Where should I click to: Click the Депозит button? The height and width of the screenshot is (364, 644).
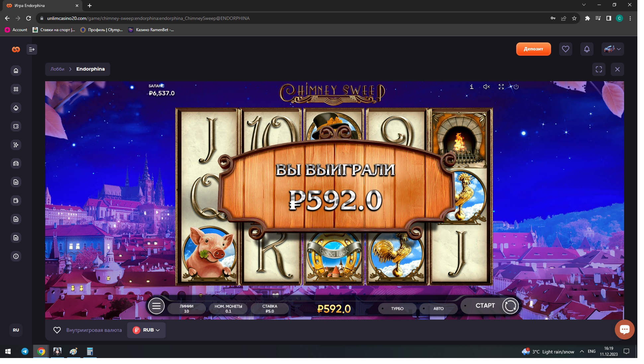tap(533, 49)
